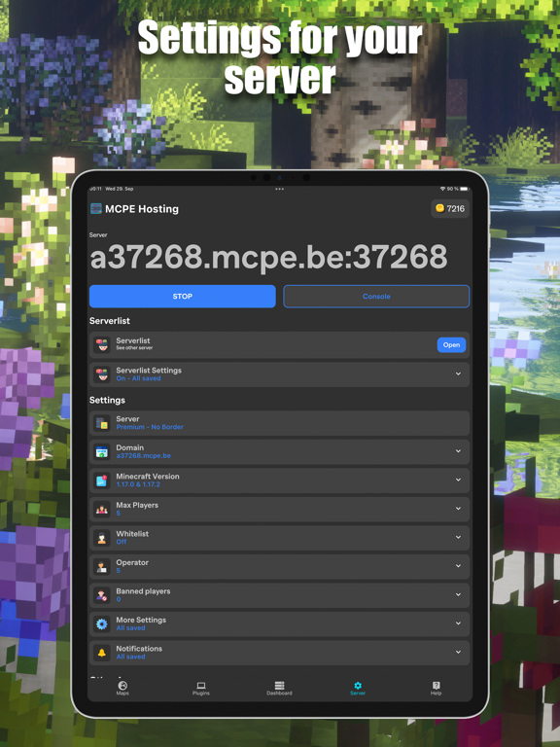Click the More Settings gear icon
This screenshot has height=747, width=560.
102,624
